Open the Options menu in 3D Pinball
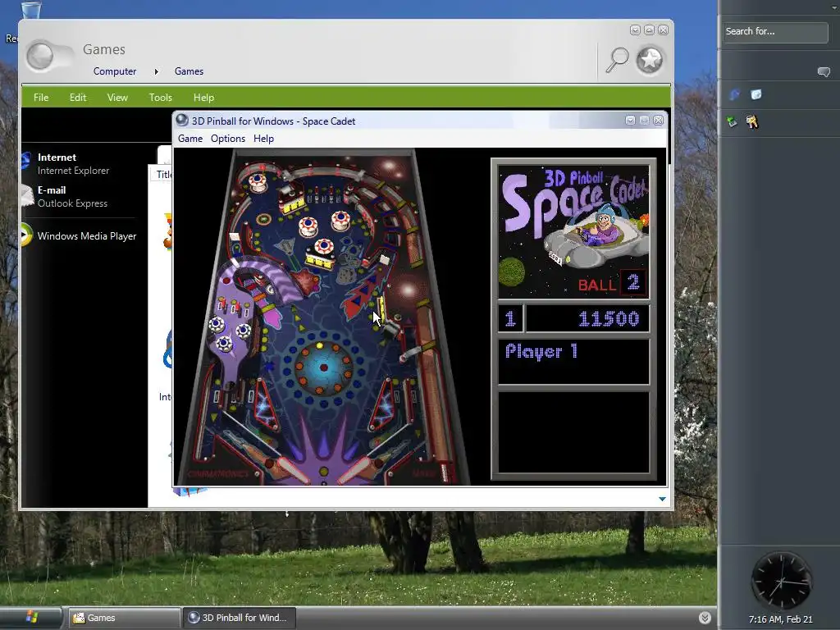Image resolution: width=840 pixels, height=630 pixels. pos(228,138)
